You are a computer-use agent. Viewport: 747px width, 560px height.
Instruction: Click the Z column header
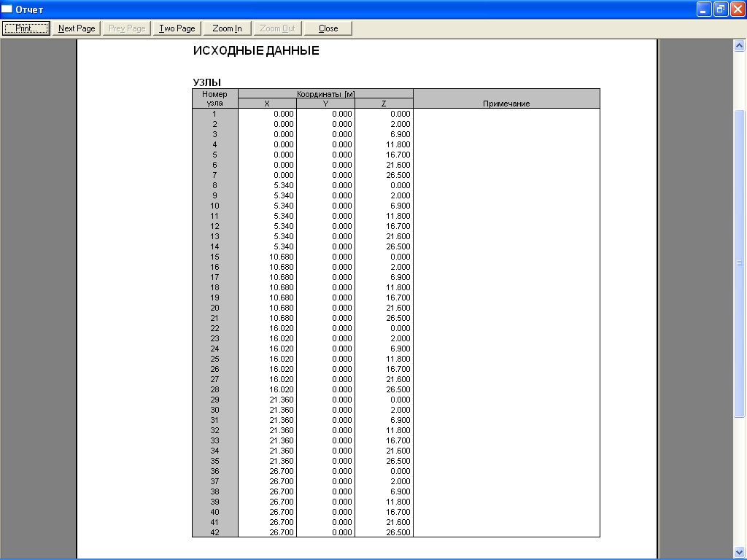[384, 104]
